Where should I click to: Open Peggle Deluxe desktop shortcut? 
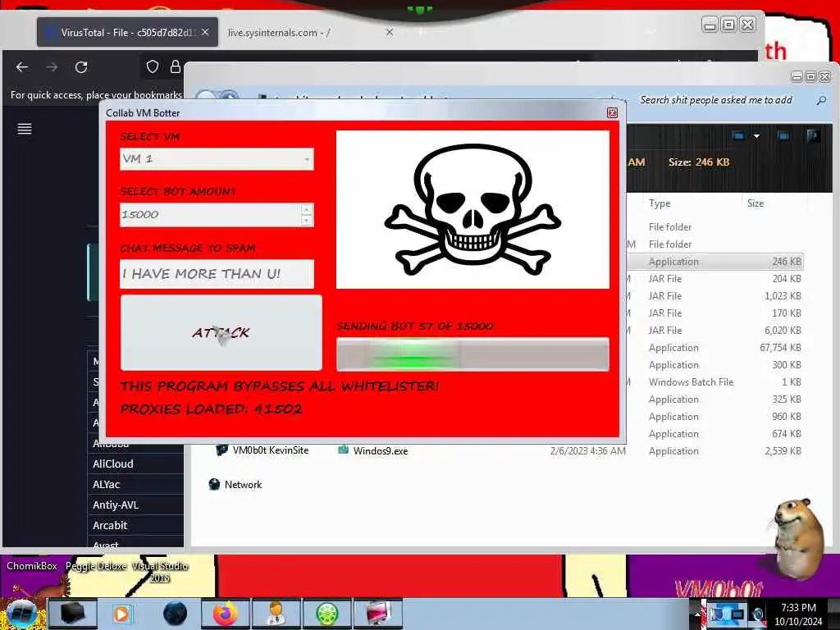click(x=96, y=566)
